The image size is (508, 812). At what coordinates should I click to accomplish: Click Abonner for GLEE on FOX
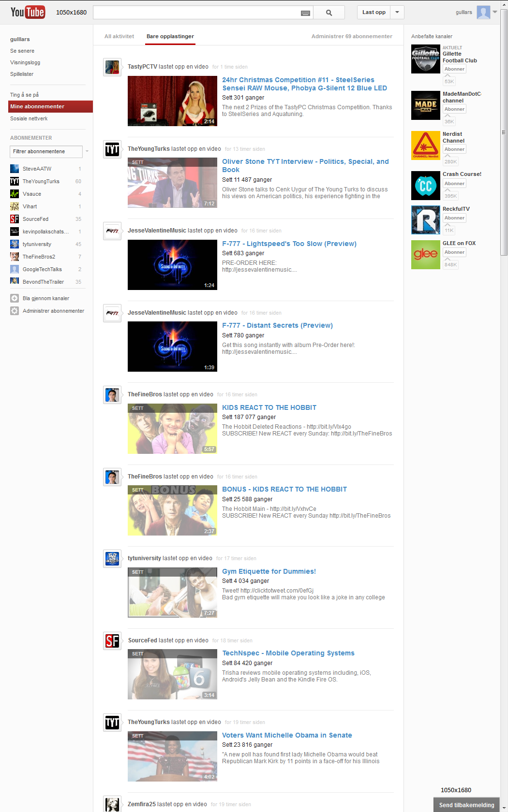tap(454, 252)
